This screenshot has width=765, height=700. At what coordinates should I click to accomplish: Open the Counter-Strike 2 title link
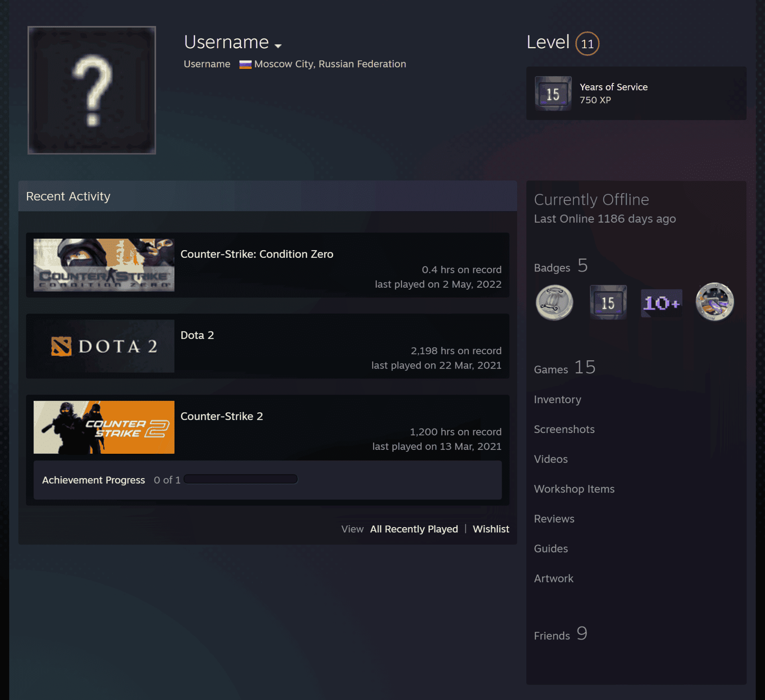[222, 416]
